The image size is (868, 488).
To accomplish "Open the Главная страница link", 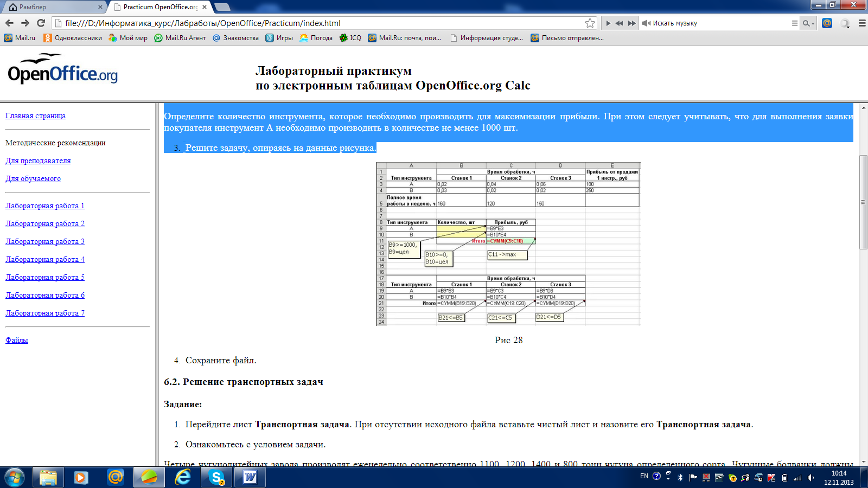I will [x=35, y=115].
